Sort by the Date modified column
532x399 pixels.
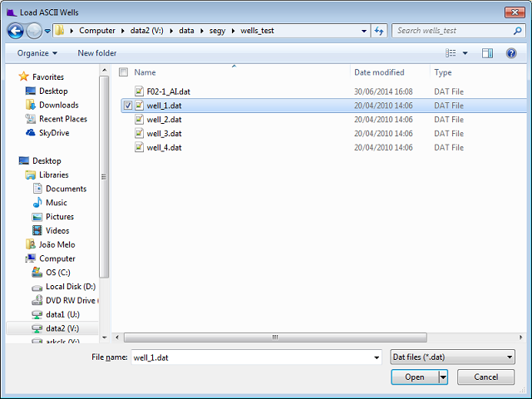click(379, 72)
